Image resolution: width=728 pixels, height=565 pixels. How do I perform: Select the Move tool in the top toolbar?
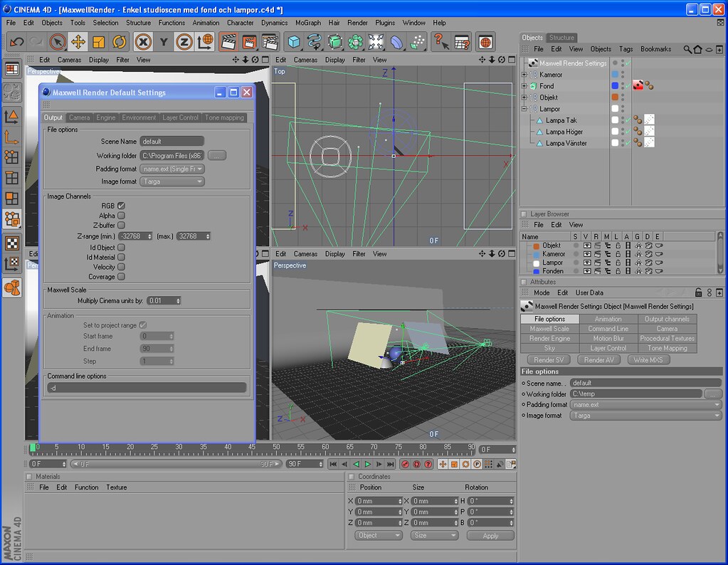coord(77,42)
